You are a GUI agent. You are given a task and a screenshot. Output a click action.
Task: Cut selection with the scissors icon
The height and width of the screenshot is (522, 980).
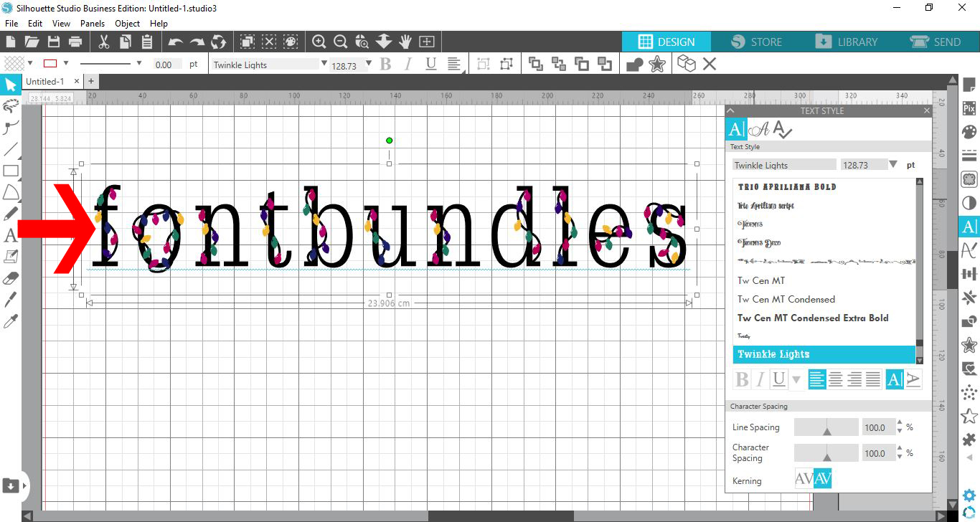coord(104,42)
